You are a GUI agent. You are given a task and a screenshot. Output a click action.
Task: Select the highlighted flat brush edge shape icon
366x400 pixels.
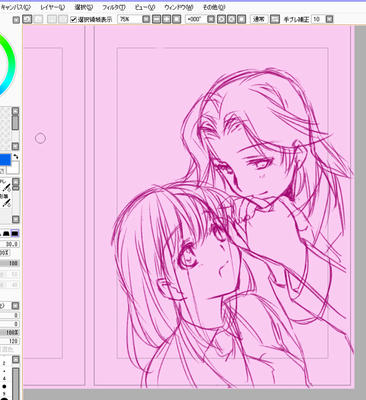click(x=15, y=233)
